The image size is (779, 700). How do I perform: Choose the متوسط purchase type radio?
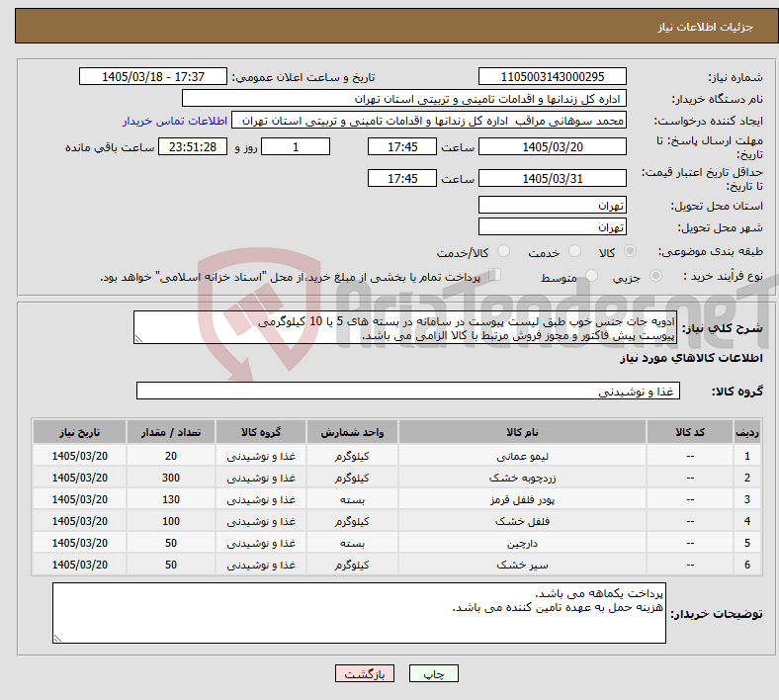[x=591, y=275]
